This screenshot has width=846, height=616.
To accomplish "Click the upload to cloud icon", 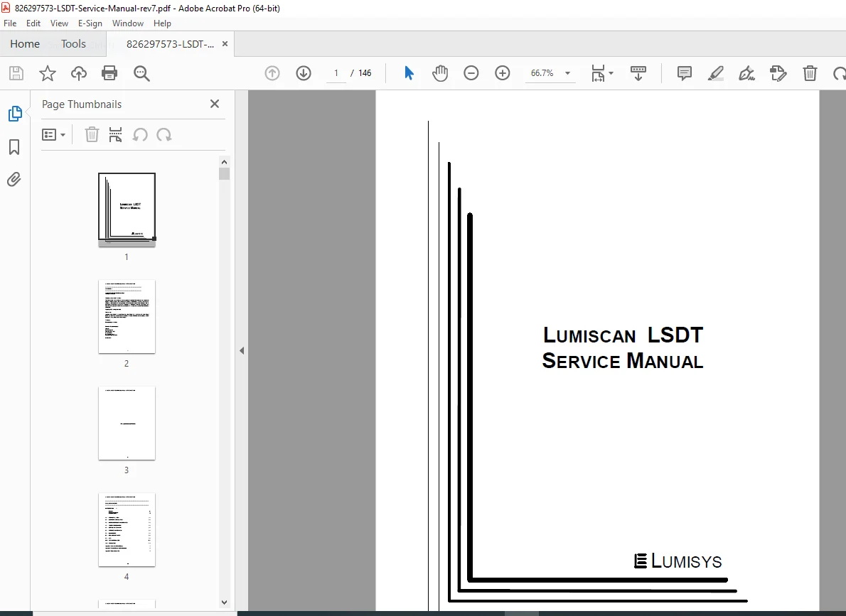I will coord(79,73).
